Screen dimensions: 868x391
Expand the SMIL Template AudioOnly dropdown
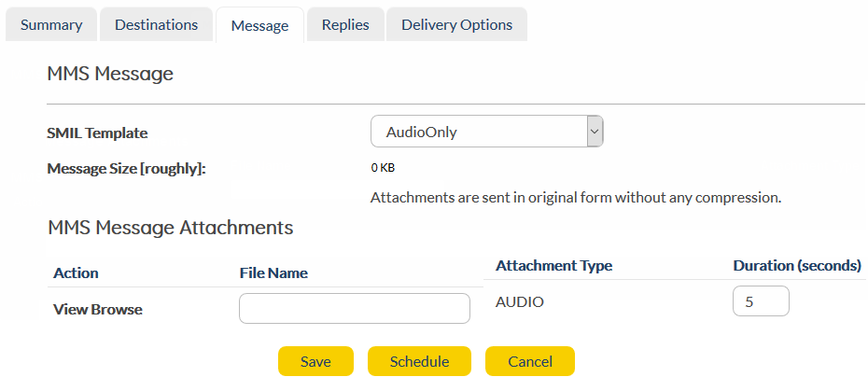[x=486, y=133]
